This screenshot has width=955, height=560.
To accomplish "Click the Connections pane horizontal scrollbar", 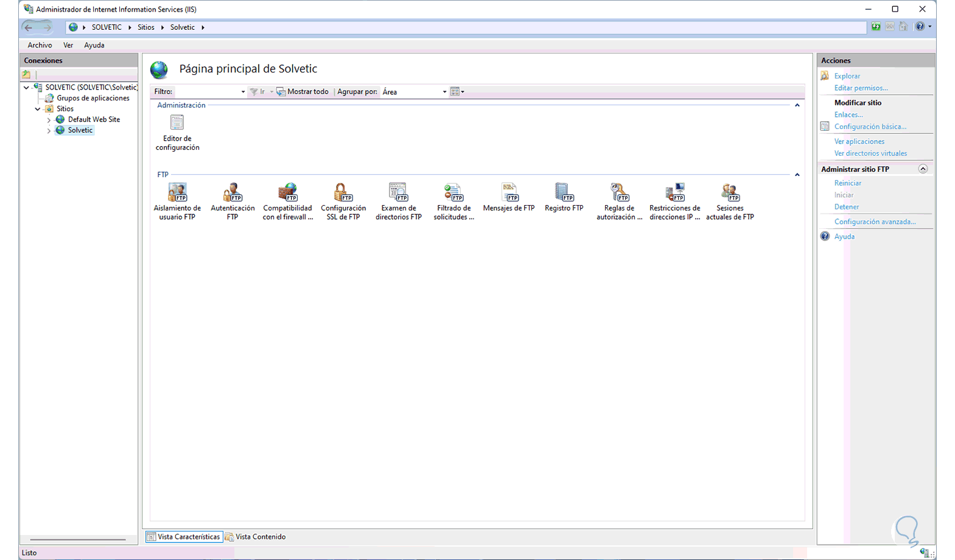I will pos(78,539).
